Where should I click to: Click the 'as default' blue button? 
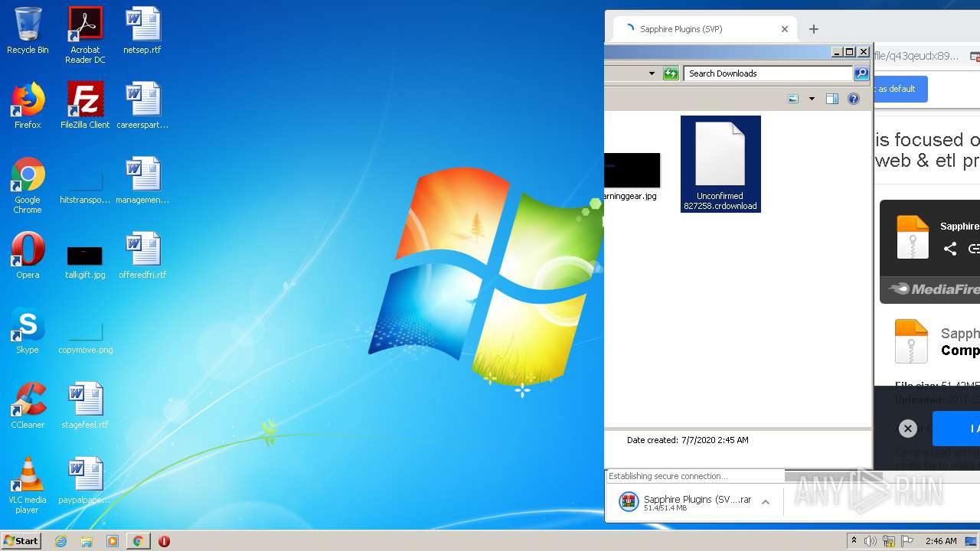click(x=900, y=89)
